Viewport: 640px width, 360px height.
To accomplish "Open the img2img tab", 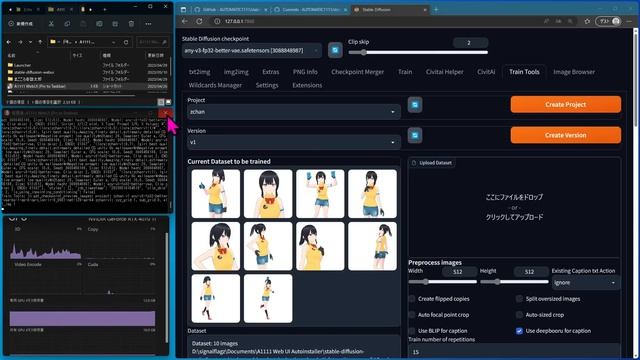I will pyautogui.click(x=236, y=72).
